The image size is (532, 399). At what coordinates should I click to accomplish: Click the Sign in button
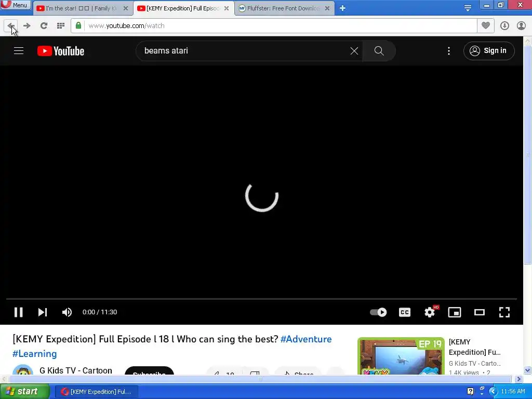click(x=489, y=51)
